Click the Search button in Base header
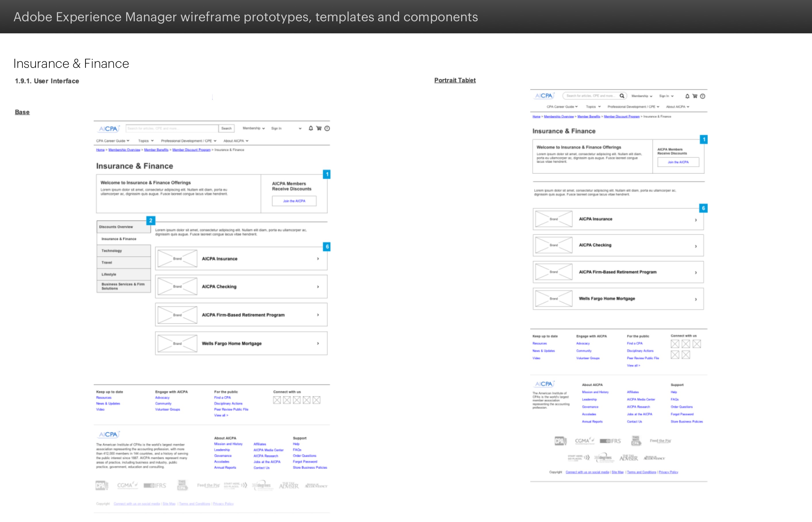This screenshot has width=812, height=522. [226, 128]
